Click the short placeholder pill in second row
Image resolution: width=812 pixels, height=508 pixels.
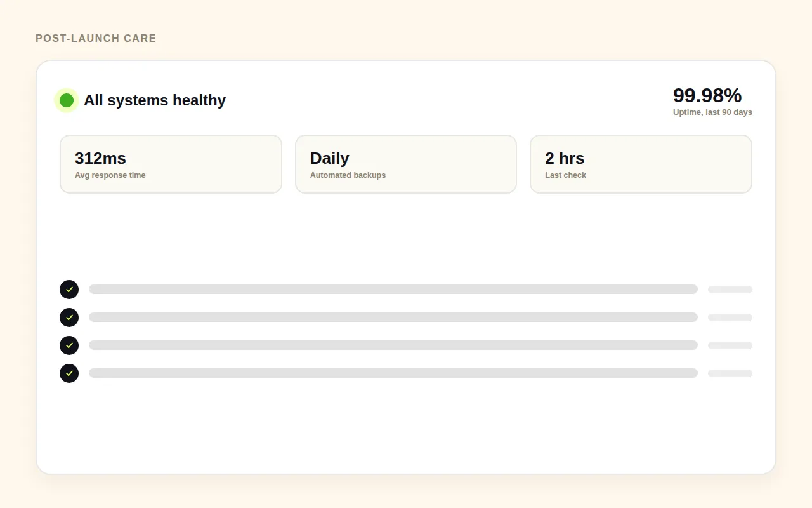coord(730,317)
